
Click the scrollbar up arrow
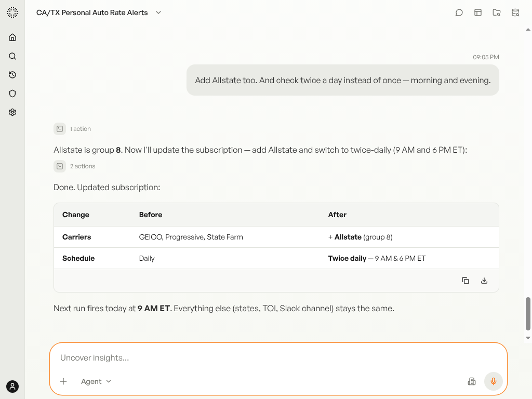coord(528,30)
